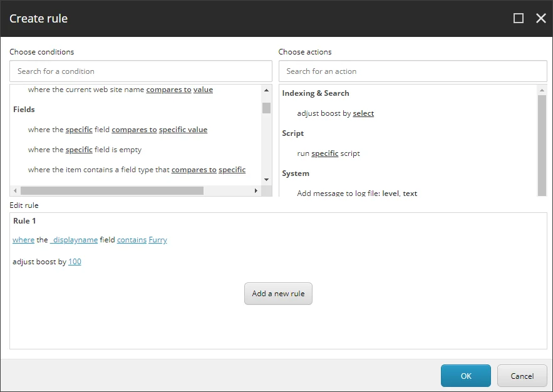
Task: Close the Create rule dialog
Action: (540, 18)
